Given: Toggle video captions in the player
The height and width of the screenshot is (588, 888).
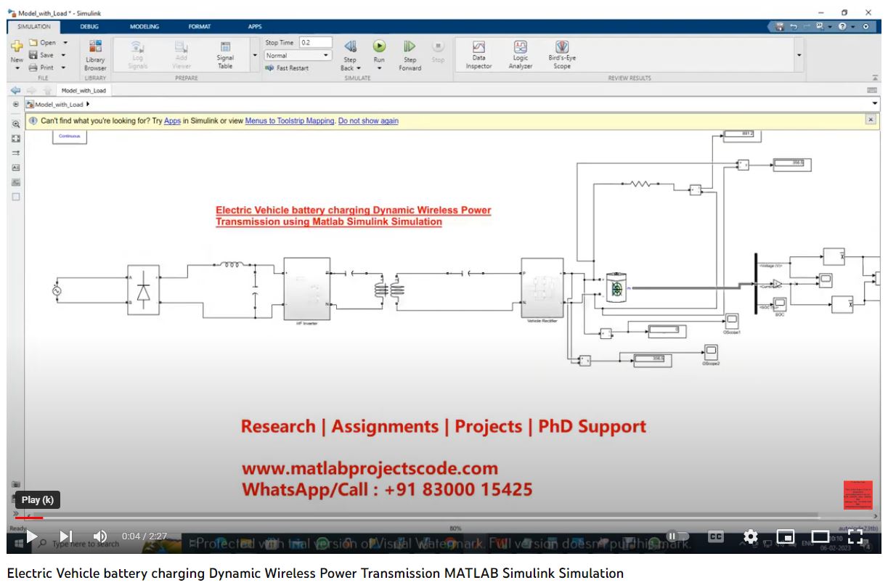Looking at the screenshot, I should click(716, 536).
